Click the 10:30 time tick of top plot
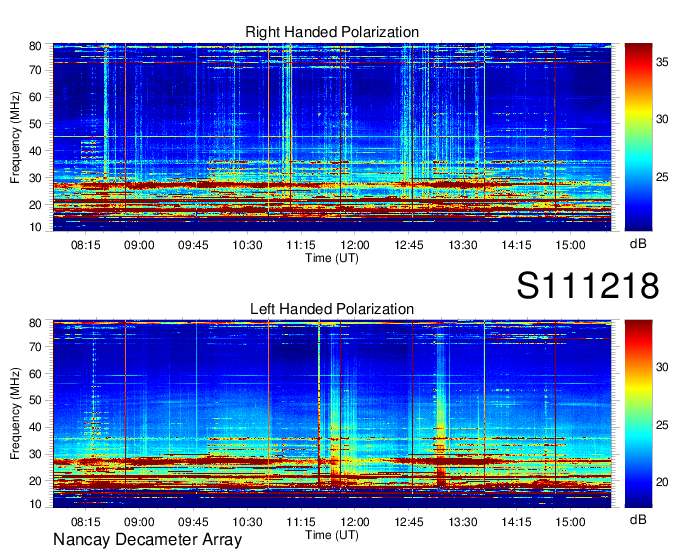The height and width of the screenshot is (552, 680). pyautogui.click(x=247, y=245)
